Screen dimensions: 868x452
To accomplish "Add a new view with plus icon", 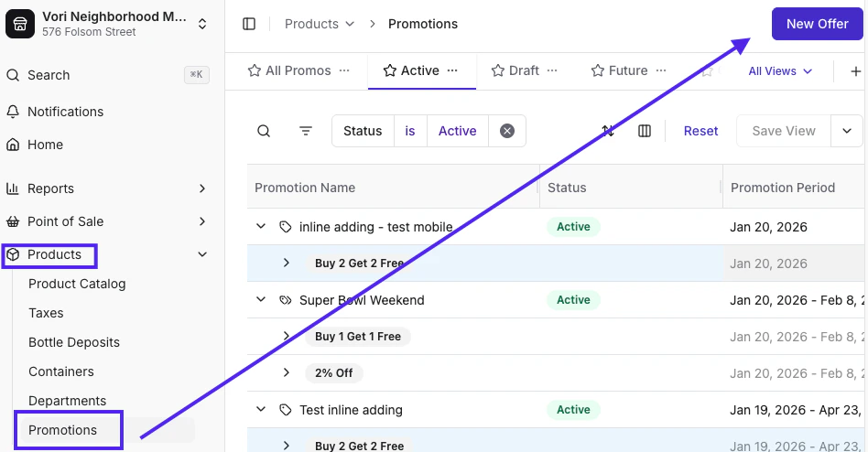I will [x=855, y=70].
